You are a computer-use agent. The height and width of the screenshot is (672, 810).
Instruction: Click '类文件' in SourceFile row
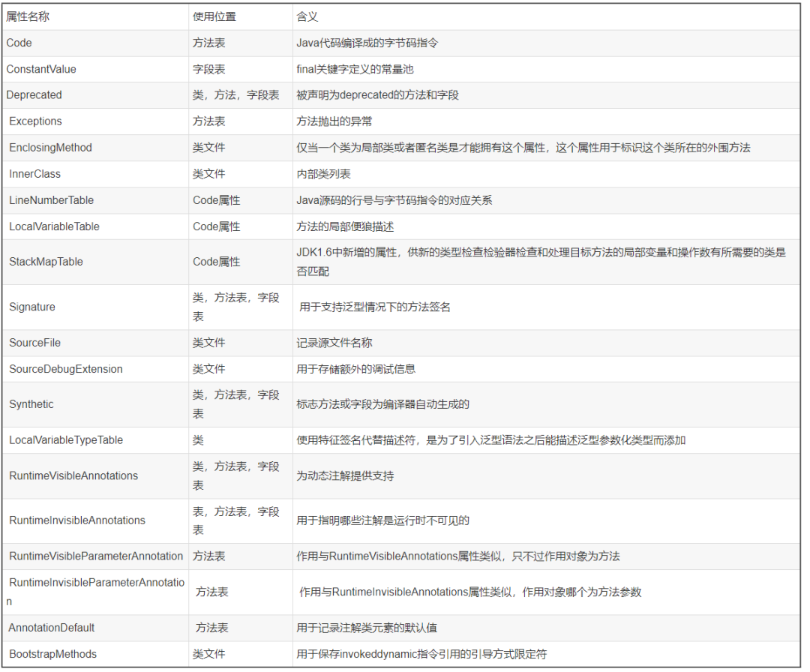208,343
